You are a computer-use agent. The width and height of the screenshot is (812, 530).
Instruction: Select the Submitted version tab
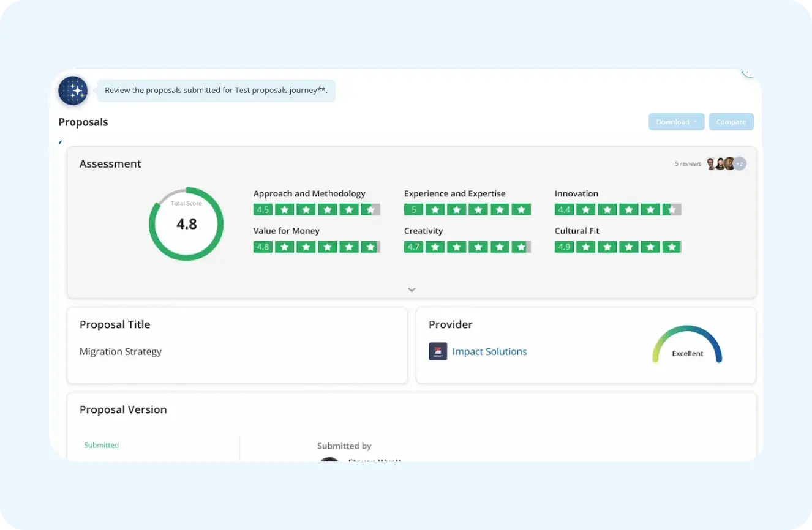pos(101,445)
